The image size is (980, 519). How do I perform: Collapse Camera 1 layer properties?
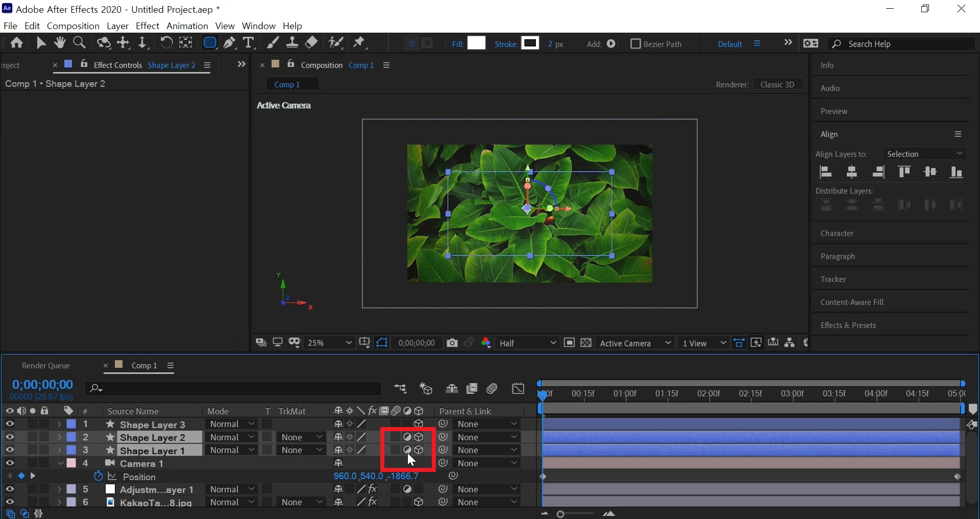tap(61, 463)
